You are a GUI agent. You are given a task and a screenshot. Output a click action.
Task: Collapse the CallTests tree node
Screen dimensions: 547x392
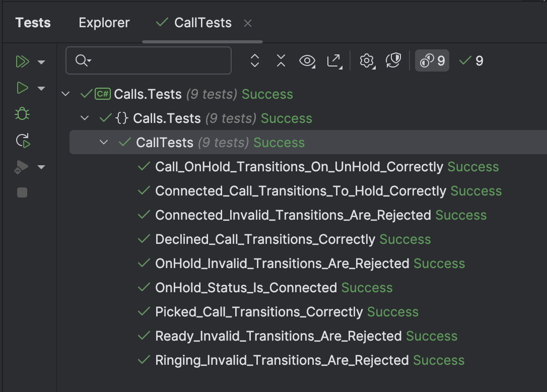click(104, 143)
